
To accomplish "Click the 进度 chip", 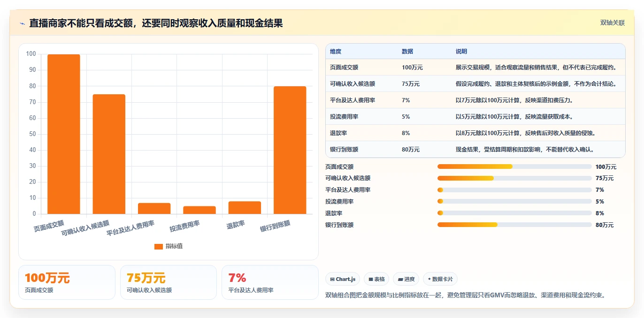I will 406,279.
